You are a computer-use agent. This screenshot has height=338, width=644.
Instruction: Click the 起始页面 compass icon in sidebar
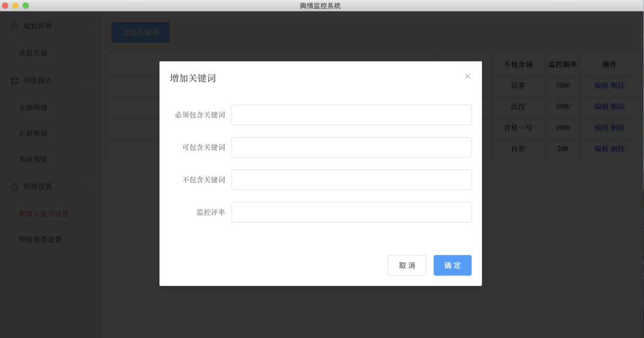click(x=14, y=25)
